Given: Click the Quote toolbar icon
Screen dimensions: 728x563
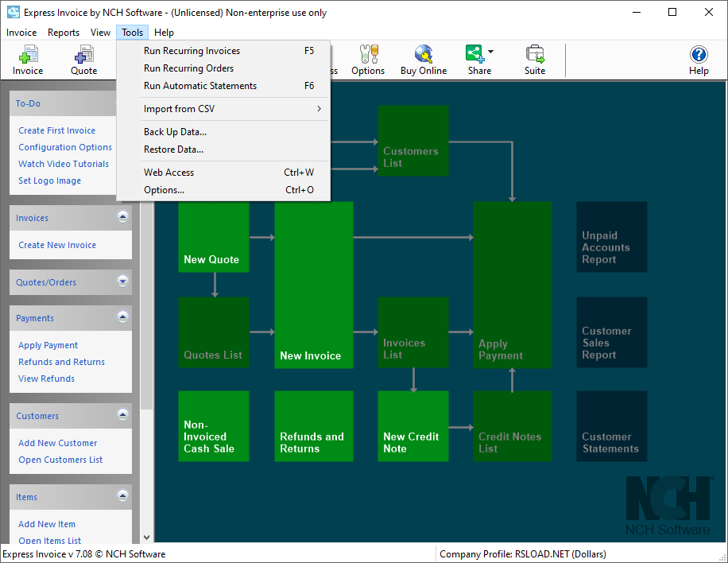Looking at the screenshot, I should pos(83,55).
